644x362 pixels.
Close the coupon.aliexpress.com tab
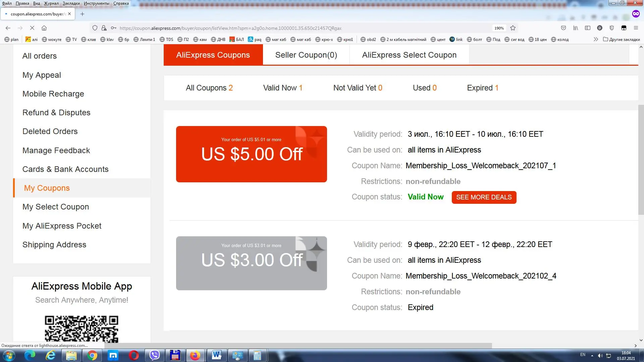[69, 14]
